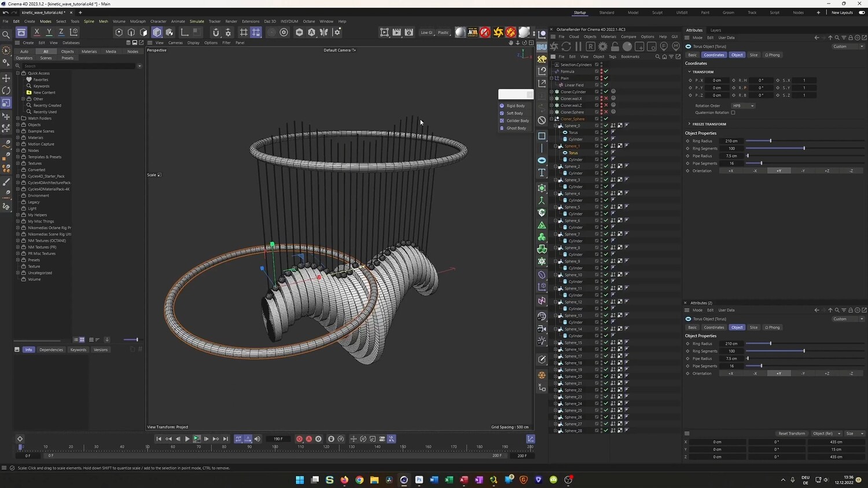Click the Octane restart render icon
Image resolution: width=868 pixels, height=488 pixels.
[566, 46]
